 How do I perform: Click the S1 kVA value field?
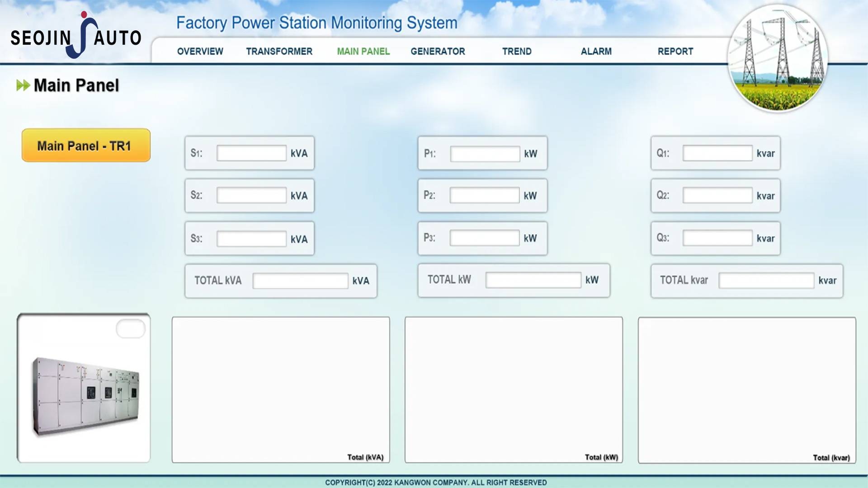click(251, 153)
